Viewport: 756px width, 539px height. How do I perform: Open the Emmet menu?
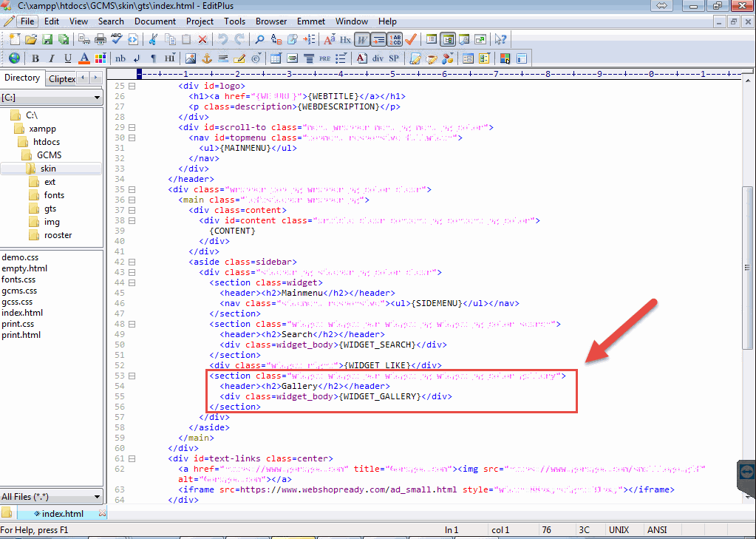click(311, 21)
